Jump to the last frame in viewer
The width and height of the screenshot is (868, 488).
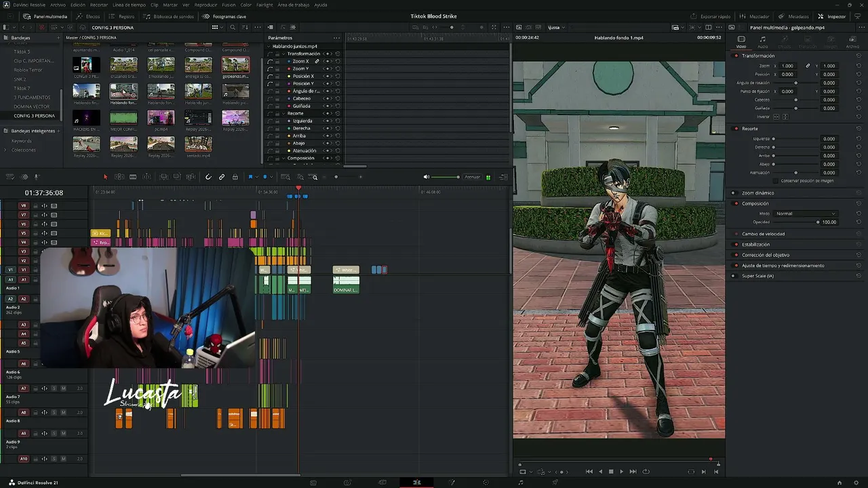[633, 472]
